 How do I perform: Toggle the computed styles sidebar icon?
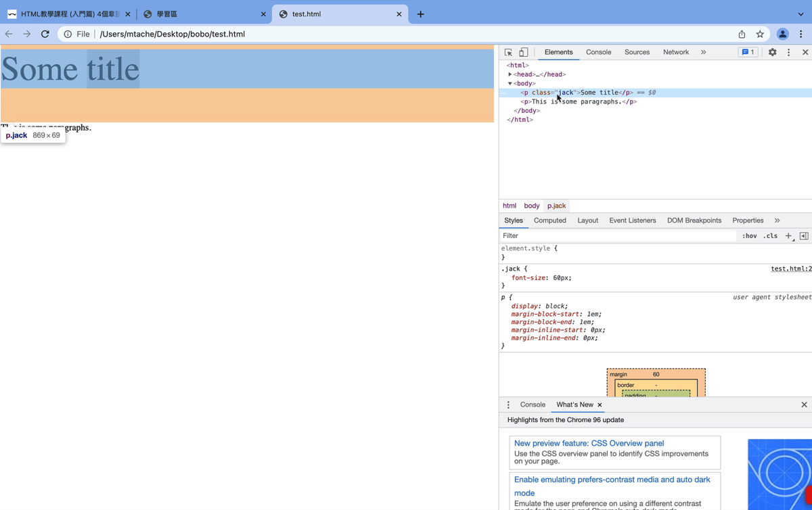pyautogui.click(x=804, y=236)
